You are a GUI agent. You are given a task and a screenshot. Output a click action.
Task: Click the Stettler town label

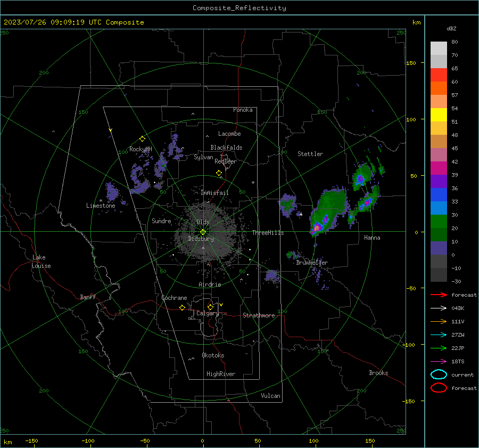[x=310, y=154]
